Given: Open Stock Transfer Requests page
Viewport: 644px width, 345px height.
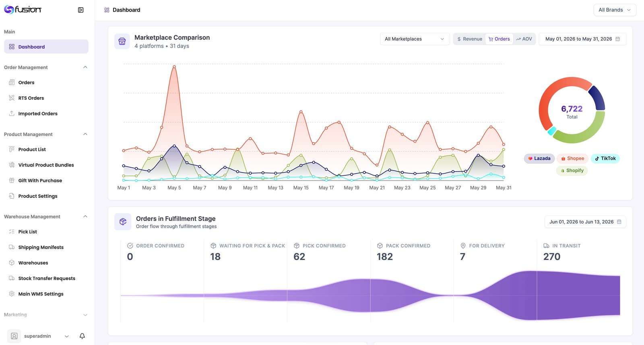Looking at the screenshot, I should tap(46, 278).
